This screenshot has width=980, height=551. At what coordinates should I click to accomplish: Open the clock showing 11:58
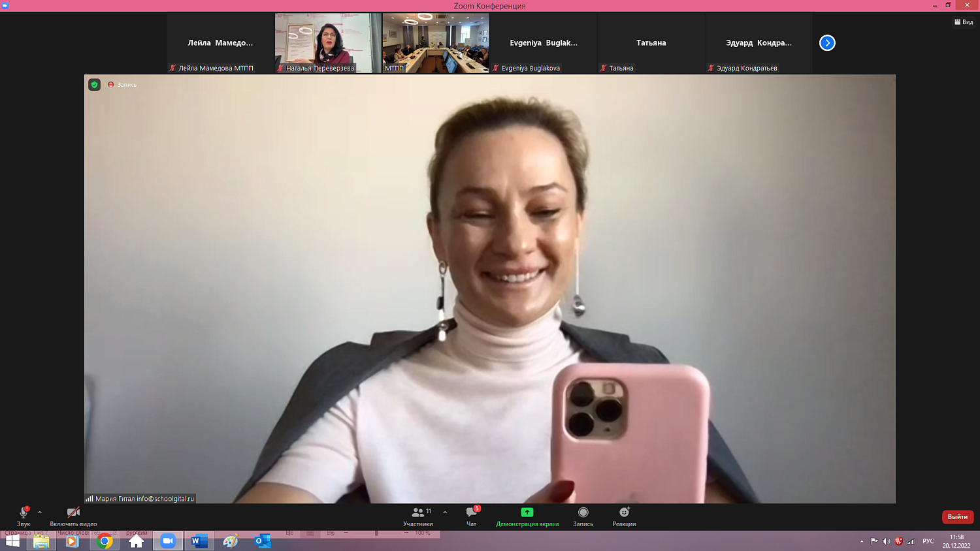tap(956, 541)
